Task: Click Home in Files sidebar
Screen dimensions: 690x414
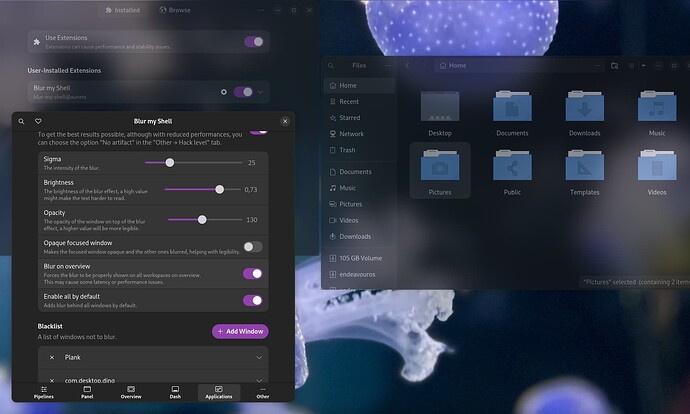Action: 359,85
